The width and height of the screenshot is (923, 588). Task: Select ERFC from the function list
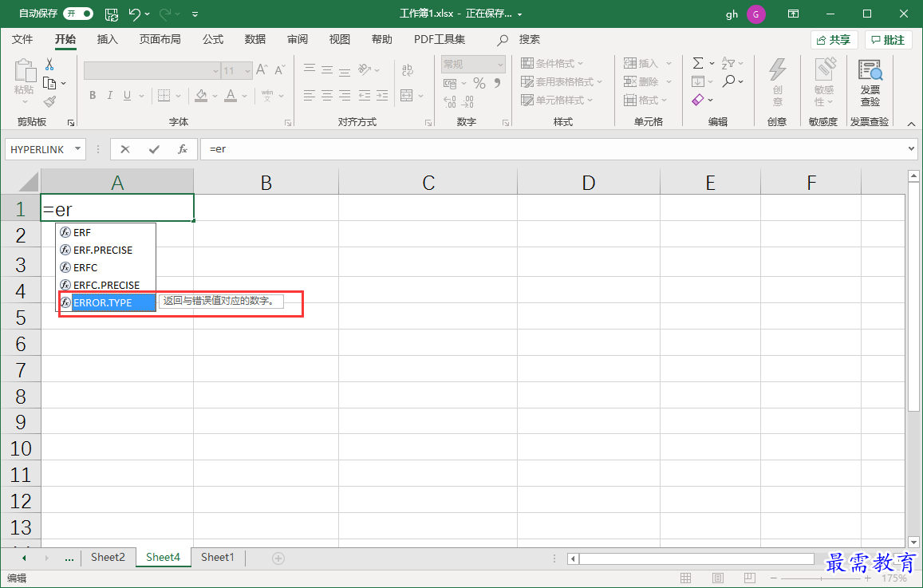tap(106, 268)
